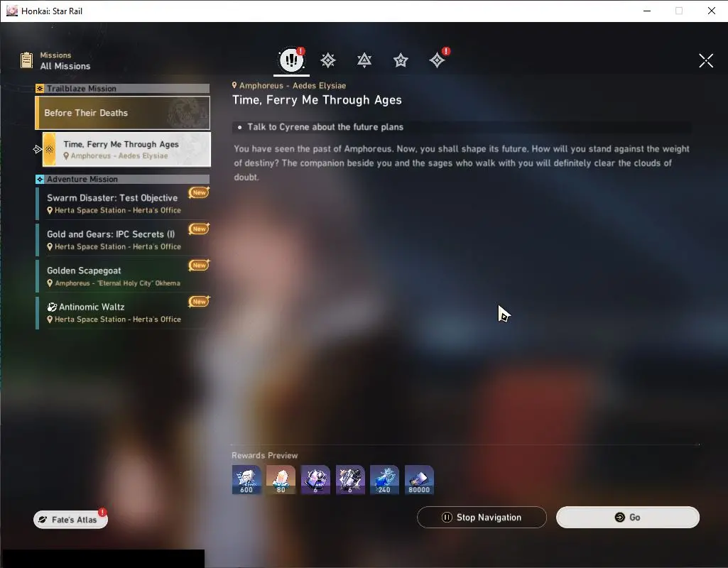Select the All Missions exclamation tab icon
The image size is (728, 568).
(291, 60)
